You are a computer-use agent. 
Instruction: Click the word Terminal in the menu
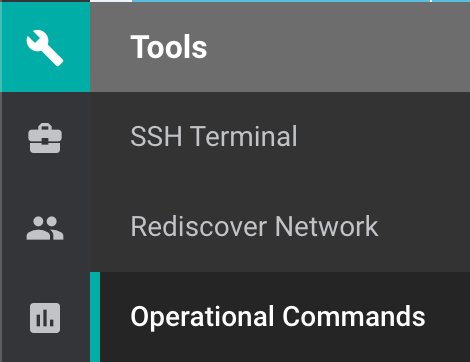point(244,136)
